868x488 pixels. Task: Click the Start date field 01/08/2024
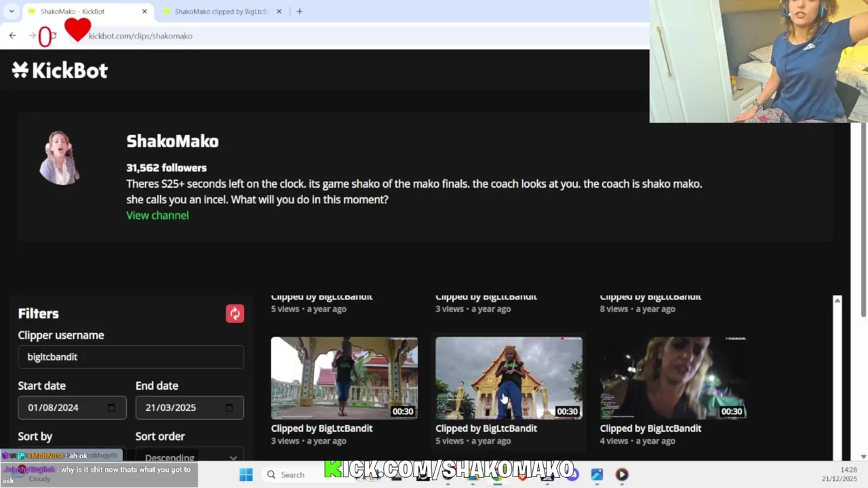click(x=72, y=407)
